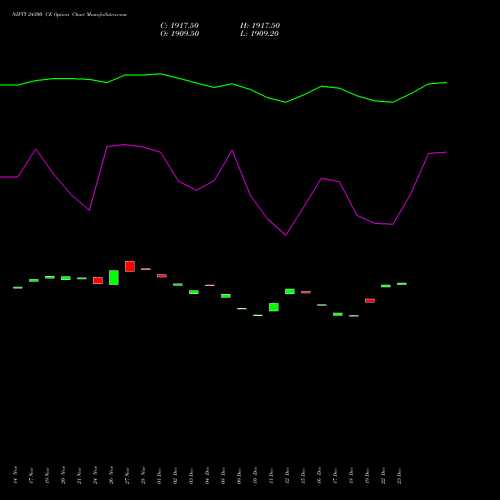500x500 pixels.
Task: Click the magenta indicator line at its right end
Action: (446, 152)
